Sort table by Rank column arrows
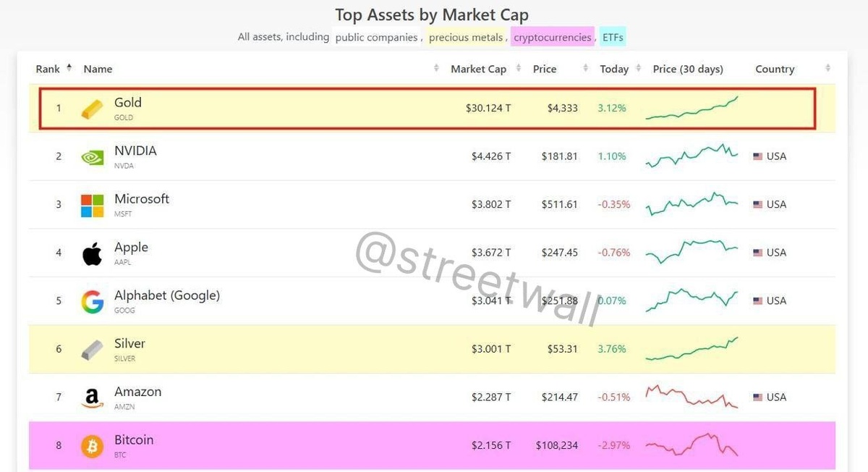 (69, 68)
